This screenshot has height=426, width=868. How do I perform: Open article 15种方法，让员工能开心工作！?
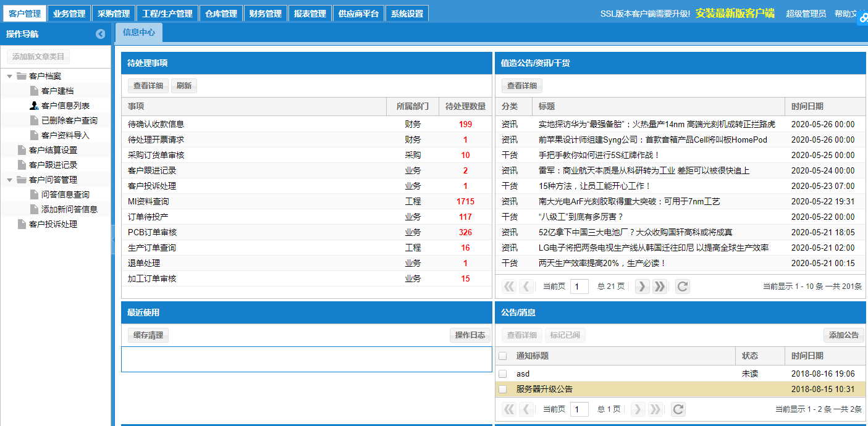tap(594, 186)
